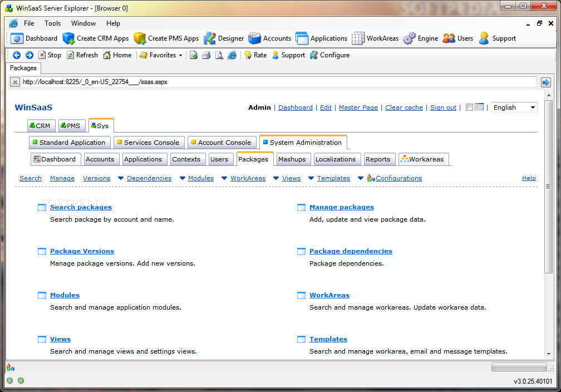The image size is (561, 392).
Task: Click the Internet Explorer browser icon in navigation bar
Action: coord(232,55)
